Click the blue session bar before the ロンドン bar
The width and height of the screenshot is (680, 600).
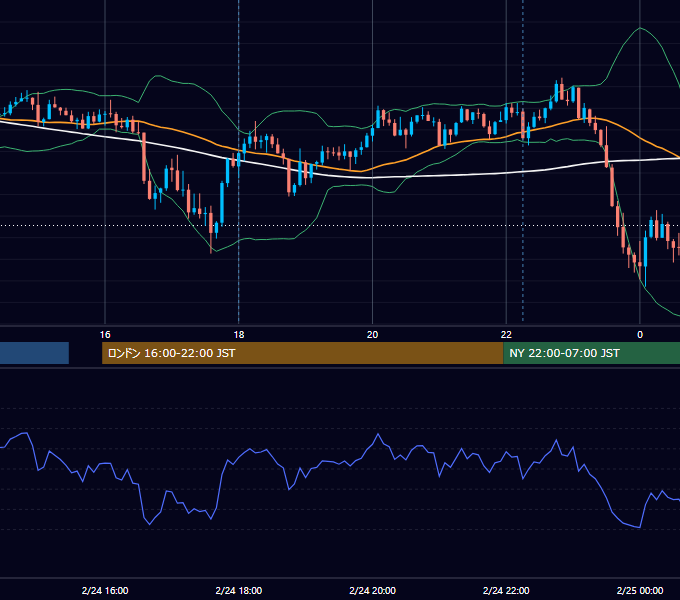click(x=34, y=353)
